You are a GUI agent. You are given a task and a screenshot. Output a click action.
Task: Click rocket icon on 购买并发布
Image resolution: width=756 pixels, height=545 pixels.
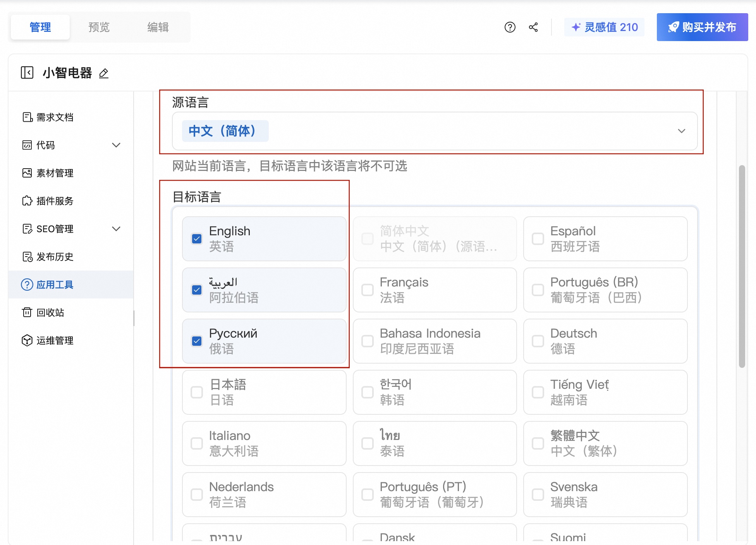(674, 27)
